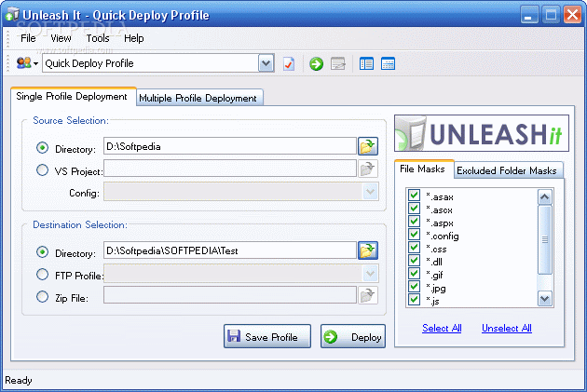The width and height of the screenshot is (587, 392).
Task: Expand the Quick Deploy Profile dropdown
Action: click(266, 63)
